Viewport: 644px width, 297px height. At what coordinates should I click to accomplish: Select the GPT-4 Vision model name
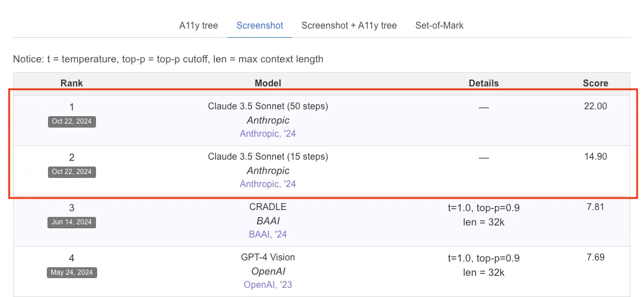pyautogui.click(x=267, y=258)
